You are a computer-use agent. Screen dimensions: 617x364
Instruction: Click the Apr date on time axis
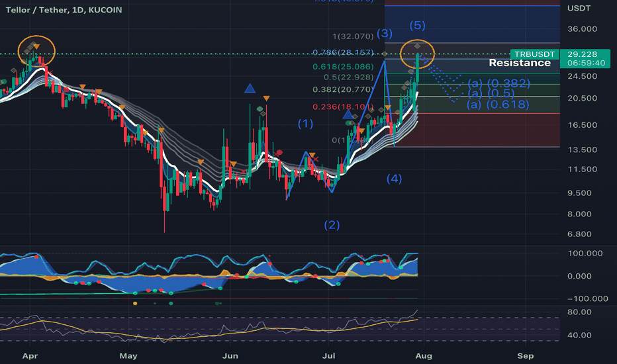[x=30, y=356]
